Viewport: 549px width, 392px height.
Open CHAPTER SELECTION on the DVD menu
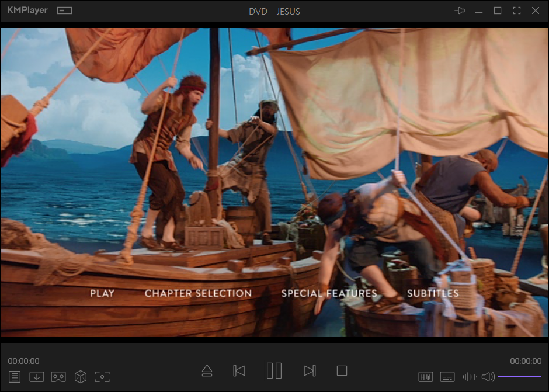click(198, 293)
